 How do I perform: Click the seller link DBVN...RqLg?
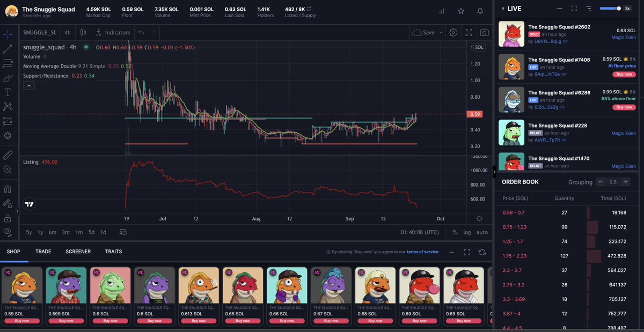pos(548,41)
